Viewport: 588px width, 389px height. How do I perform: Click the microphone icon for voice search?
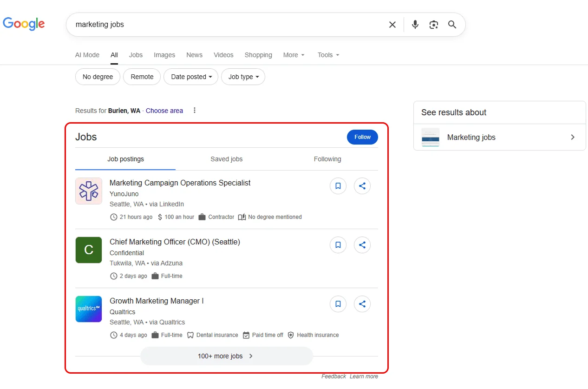[415, 24]
